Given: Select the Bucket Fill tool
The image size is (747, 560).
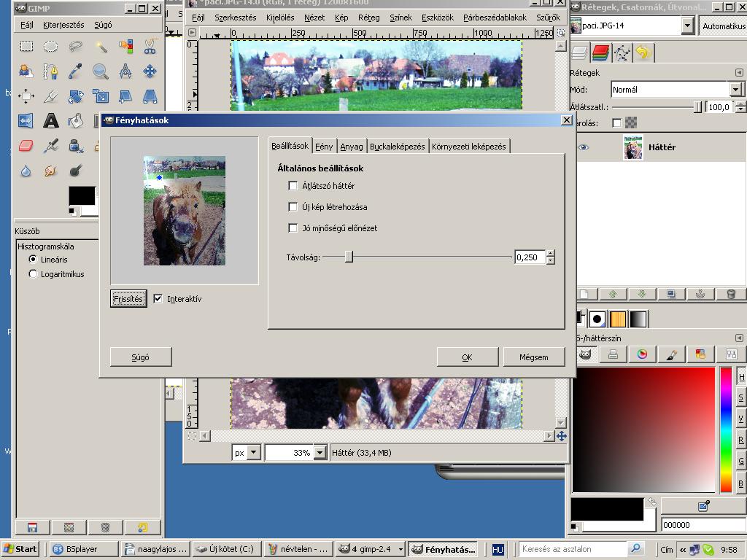Looking at the screenshot, I should pyautogui.click(x=75, y=121).
